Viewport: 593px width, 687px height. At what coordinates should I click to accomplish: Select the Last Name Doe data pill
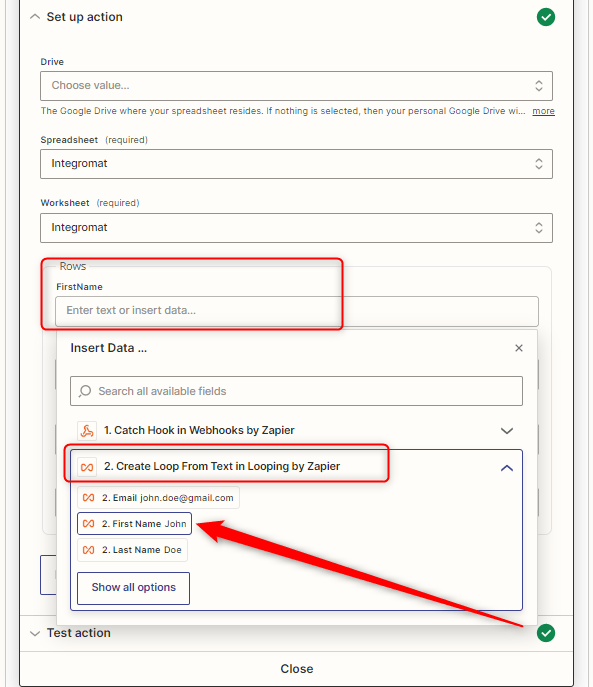click(x=132, y=550)
